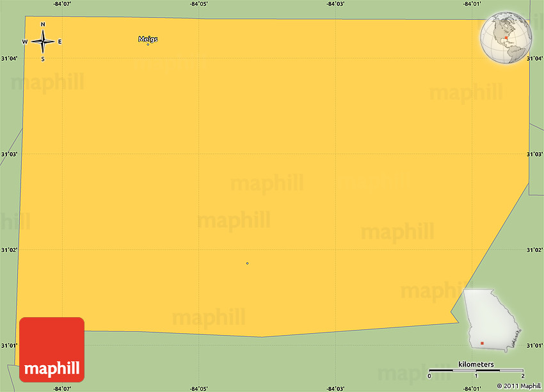Image resolution: width=544 pixels, height=392 pixels.
Task: Click the -84°07' longitude label at top
Action: 62,4
